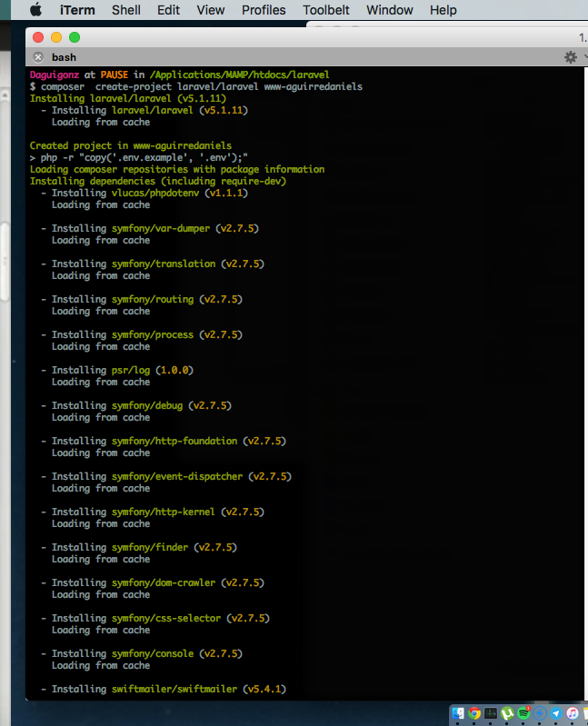This screenshot has width=588, height=726.
Task: Click the psr/log package name
Action: [131, 370]
